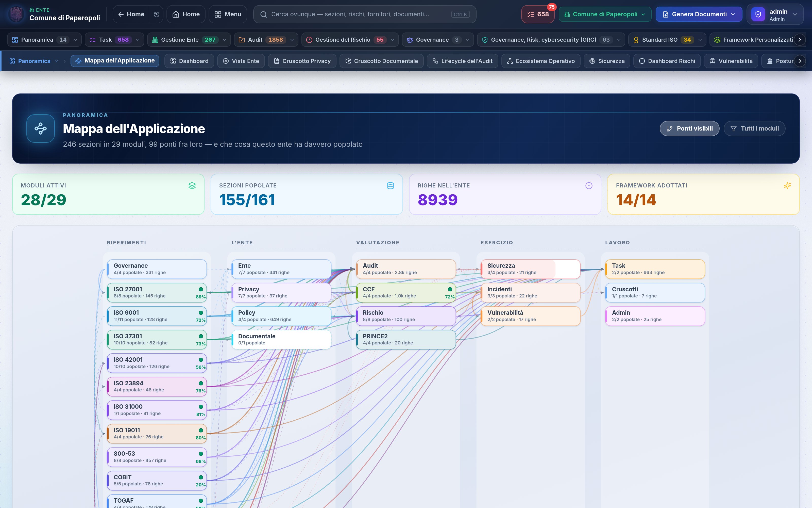
Task: Open the Tutti i moduli filter
Action: coord(755,128)
